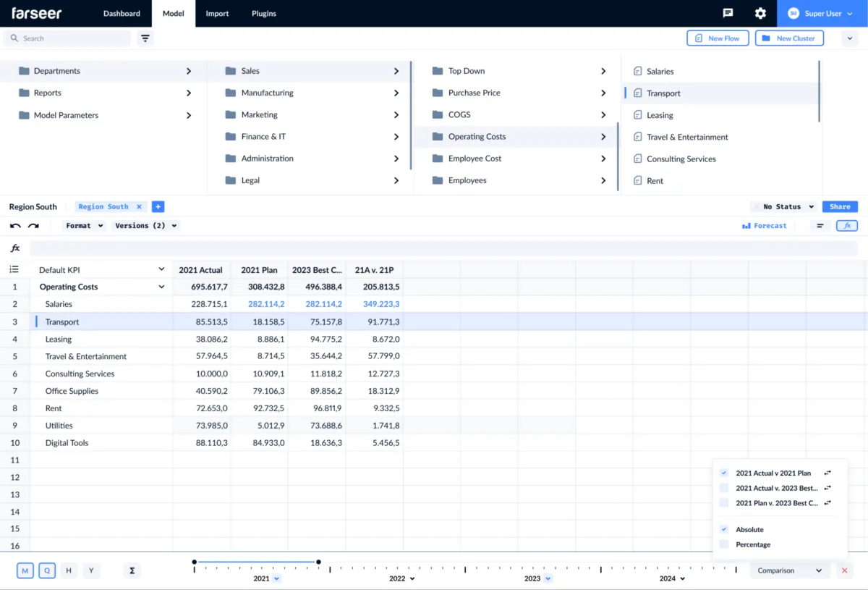The image size is (868, 590).
Task: Click the timeline range end handle
Action: pos(318,562)
